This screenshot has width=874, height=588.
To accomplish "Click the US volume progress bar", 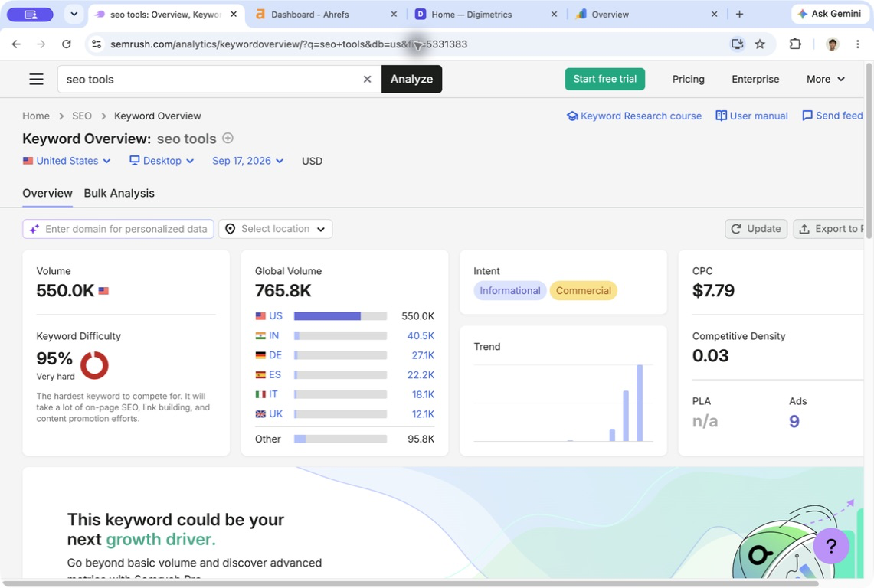I will pos(340,316).
